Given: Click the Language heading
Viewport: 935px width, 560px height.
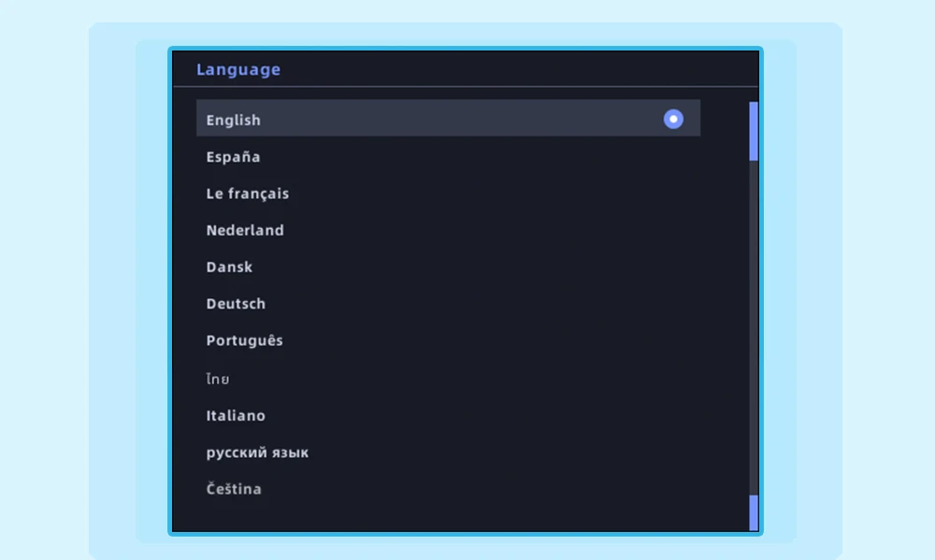Looking at the screenshot, I should [238, 69].
